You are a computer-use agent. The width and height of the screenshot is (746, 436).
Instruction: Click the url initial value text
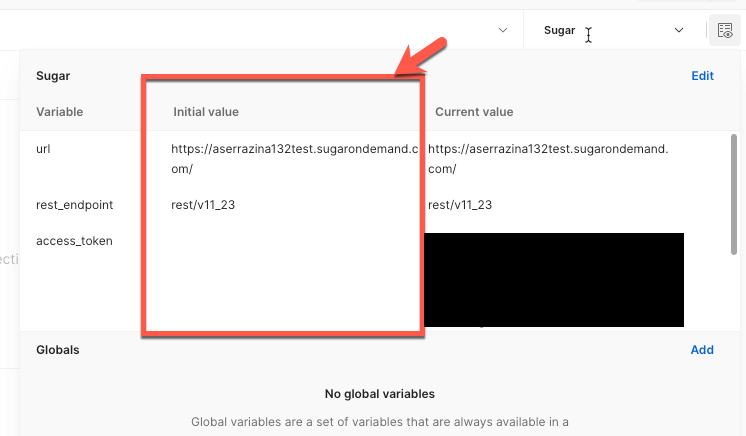pos(294,159)
